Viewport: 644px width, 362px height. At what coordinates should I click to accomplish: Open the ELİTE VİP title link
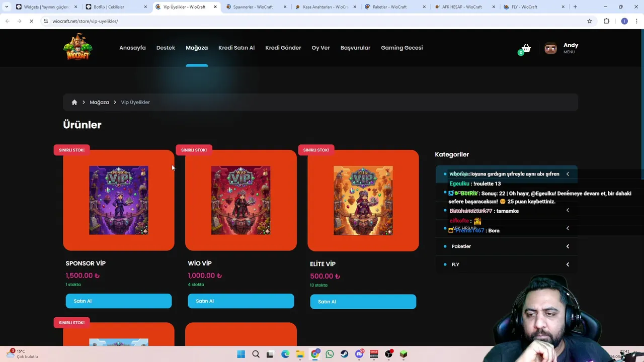[x=323, y=264]
